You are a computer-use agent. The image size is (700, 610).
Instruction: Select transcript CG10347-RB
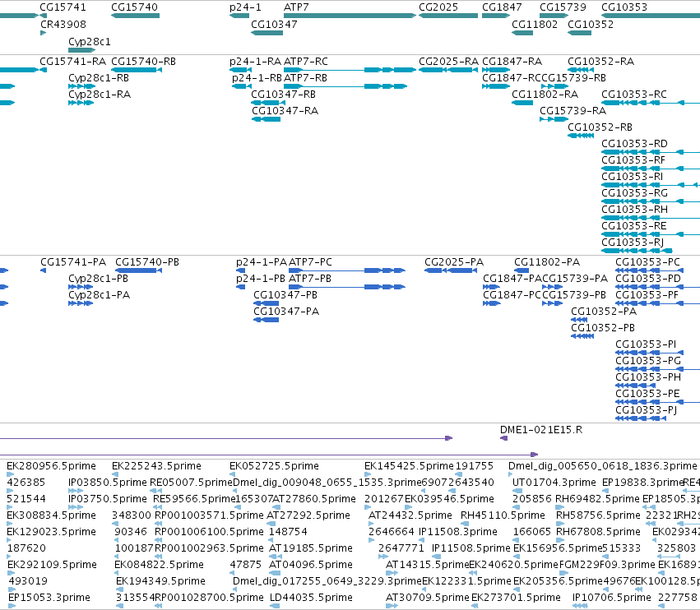tap(268, 103)
